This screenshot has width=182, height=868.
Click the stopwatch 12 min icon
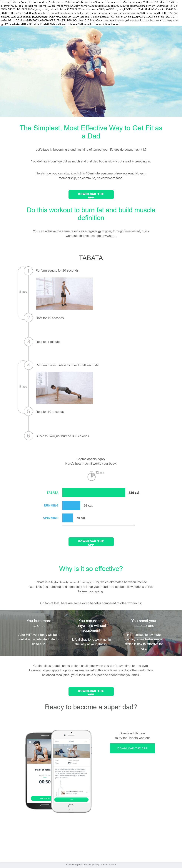click(91, 476)
